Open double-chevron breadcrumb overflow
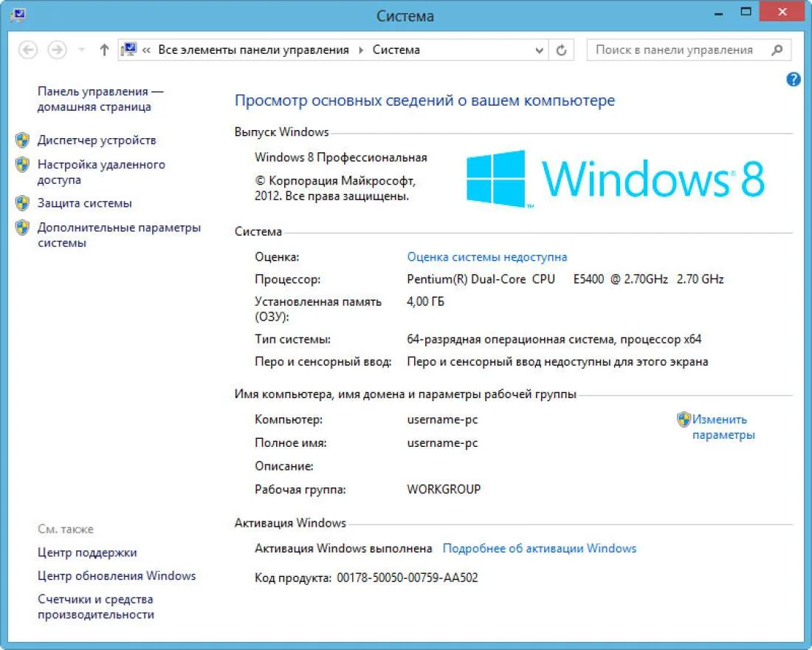812x650 pixels. [147, 50]
